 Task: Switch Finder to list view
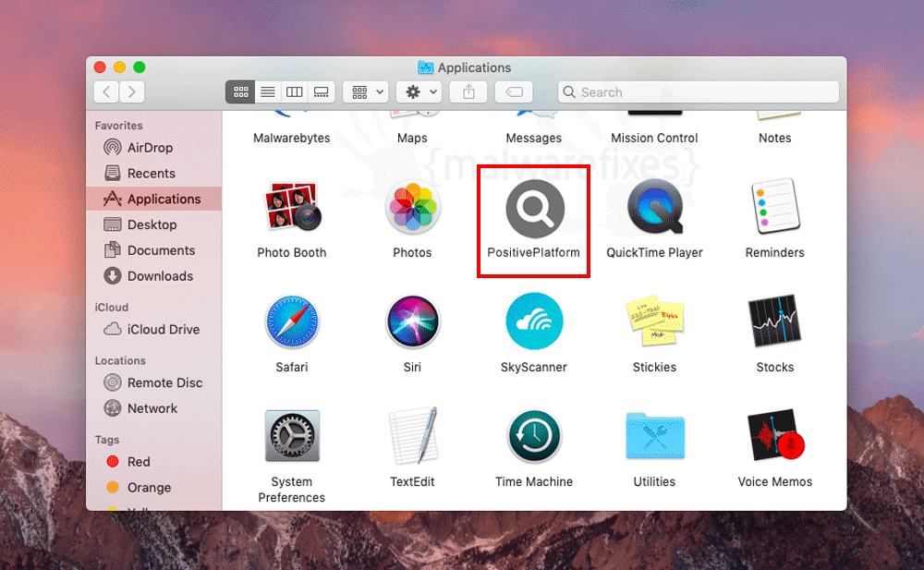click(x=268, y=92)
